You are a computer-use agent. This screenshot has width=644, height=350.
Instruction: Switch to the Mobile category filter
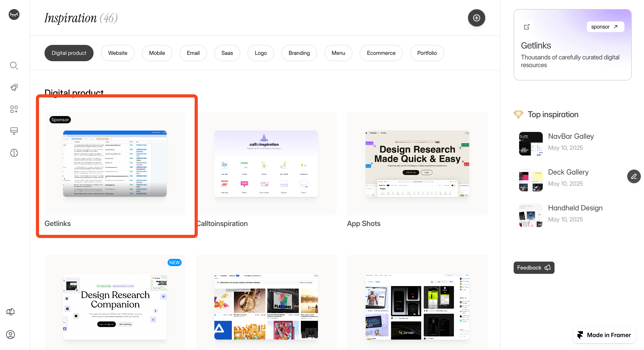click(x=157, y=53)
